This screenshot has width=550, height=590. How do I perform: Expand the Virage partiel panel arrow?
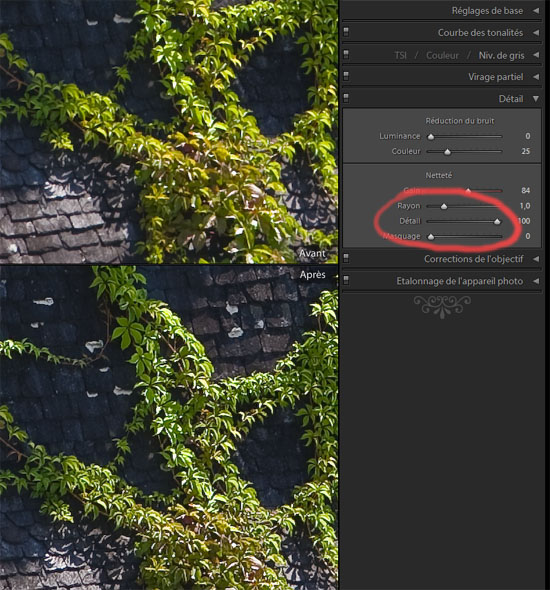click(x=536, y=77)
